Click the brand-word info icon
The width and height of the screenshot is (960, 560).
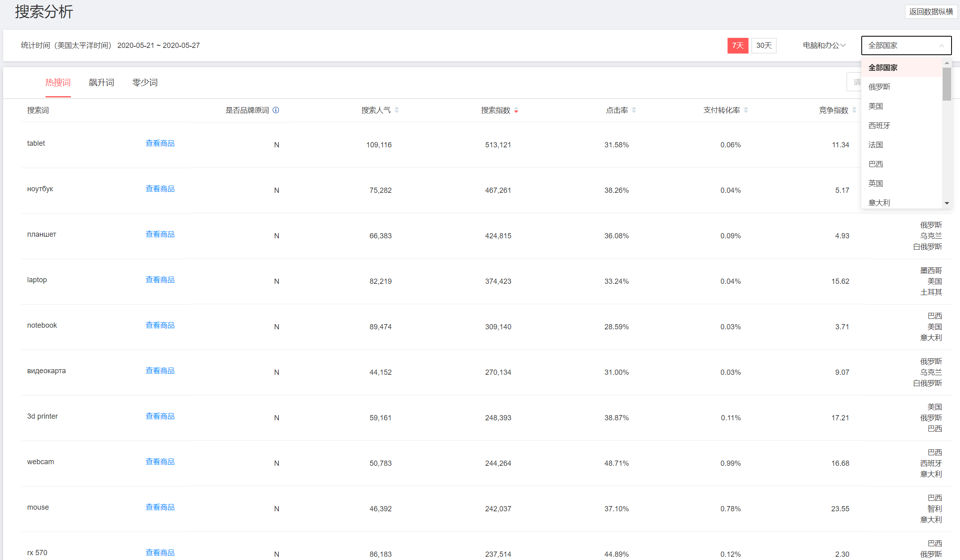[x=276, y=110]
